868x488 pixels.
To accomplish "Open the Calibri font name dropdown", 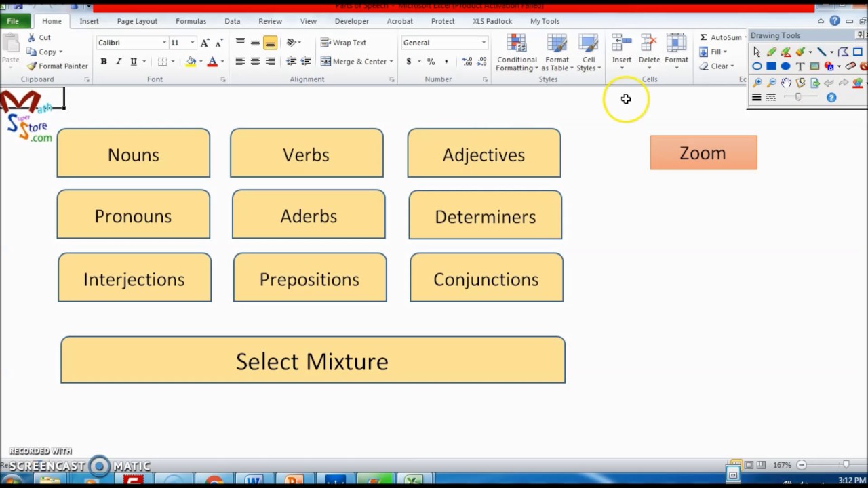I will (x=163, y=43).
